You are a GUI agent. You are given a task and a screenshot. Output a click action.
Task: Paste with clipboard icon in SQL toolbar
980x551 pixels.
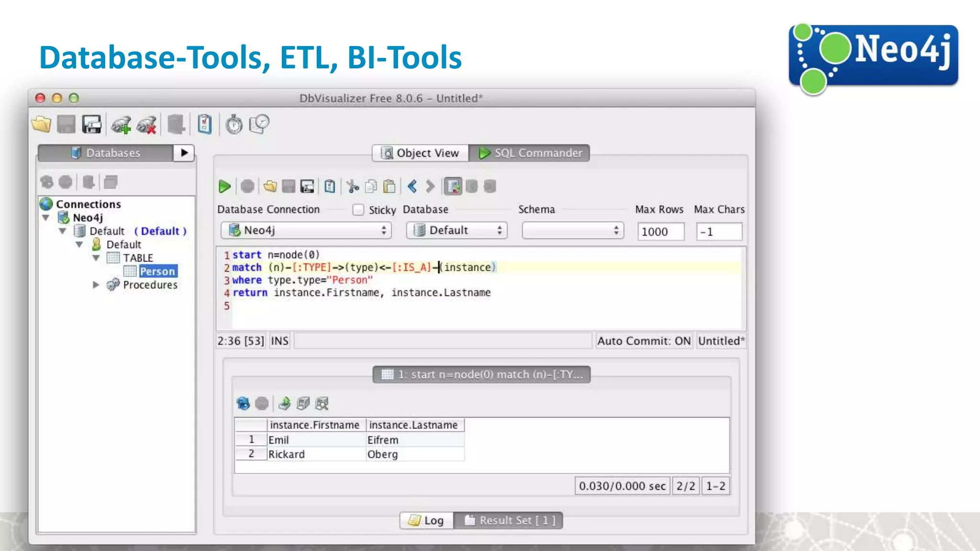pos(390,186)
